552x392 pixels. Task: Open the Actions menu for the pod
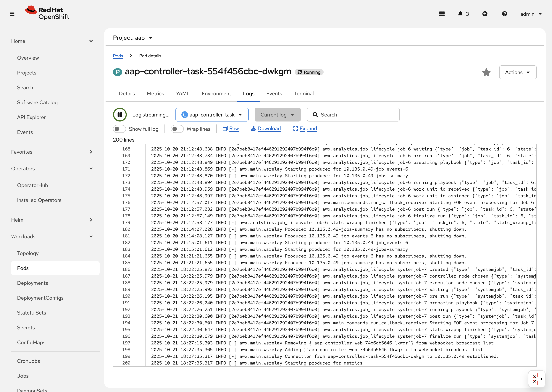pyautogui.click(x=518, y=72)
